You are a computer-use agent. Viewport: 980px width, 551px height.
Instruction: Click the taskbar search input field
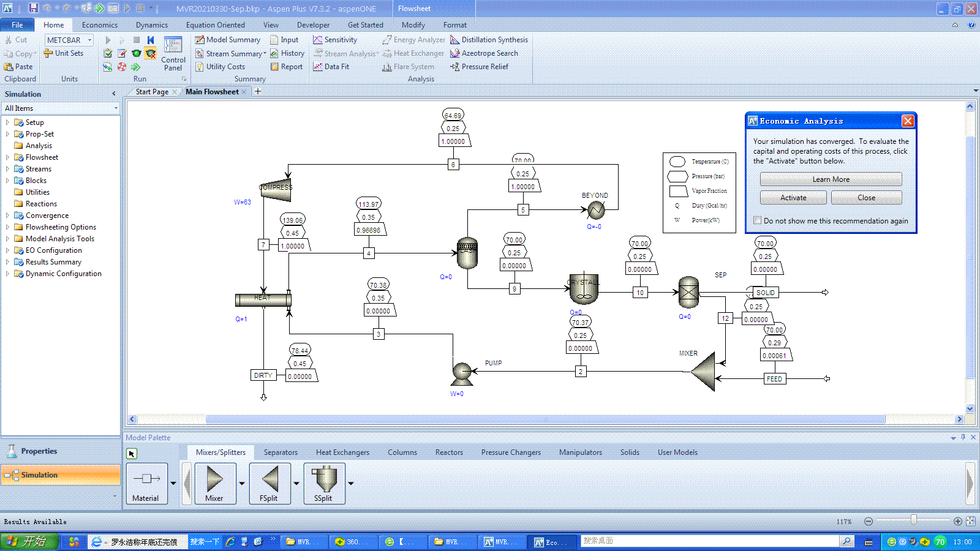point(709,541)
